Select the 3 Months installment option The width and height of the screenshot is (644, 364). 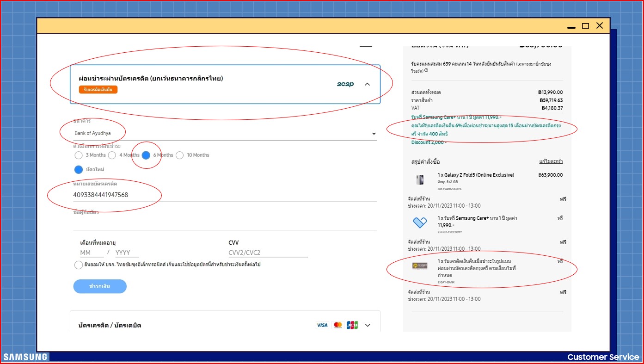(79, 155)
